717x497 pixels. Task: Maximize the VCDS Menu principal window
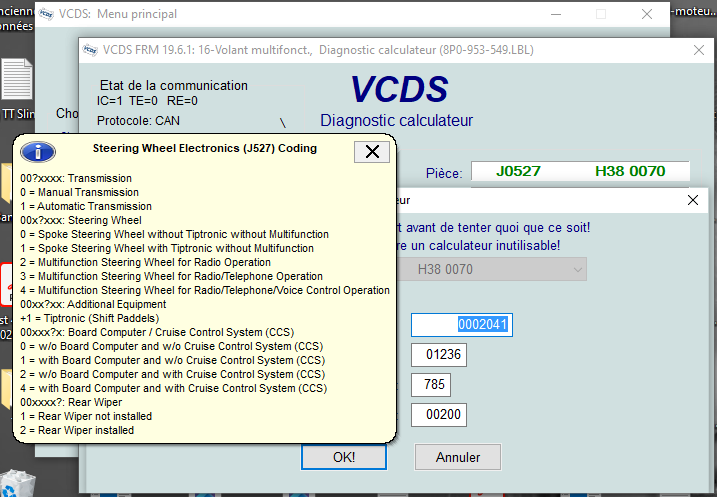coord(601,14)
